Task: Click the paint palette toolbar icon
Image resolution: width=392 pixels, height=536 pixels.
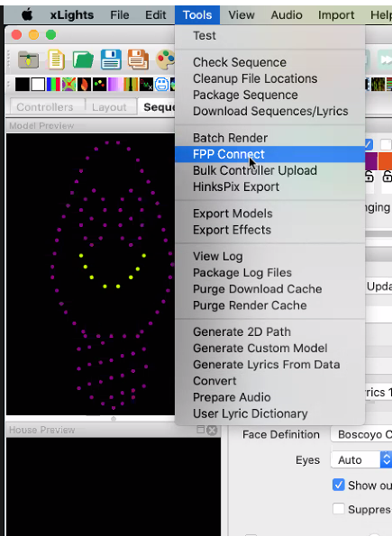Action: tap(166, 59)
